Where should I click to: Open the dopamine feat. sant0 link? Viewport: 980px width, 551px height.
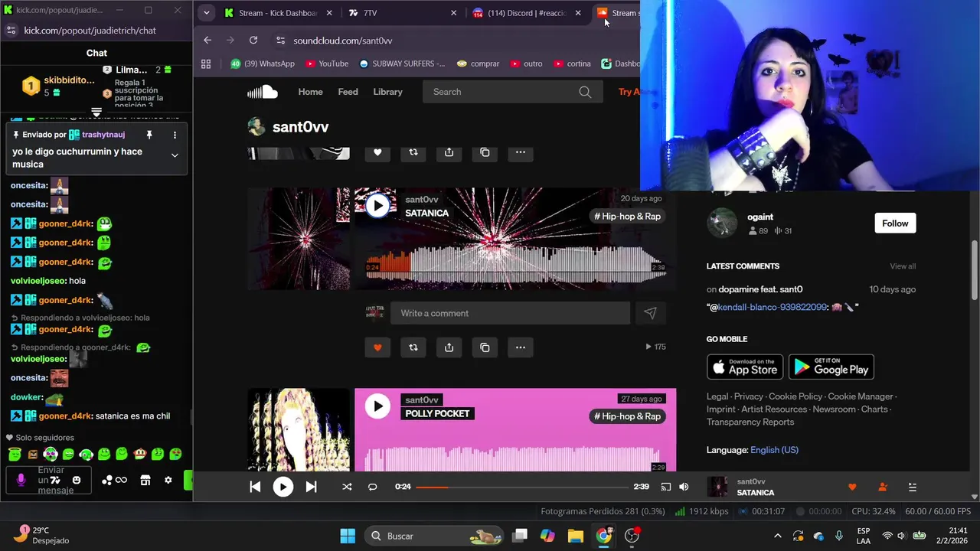[760, 289]
